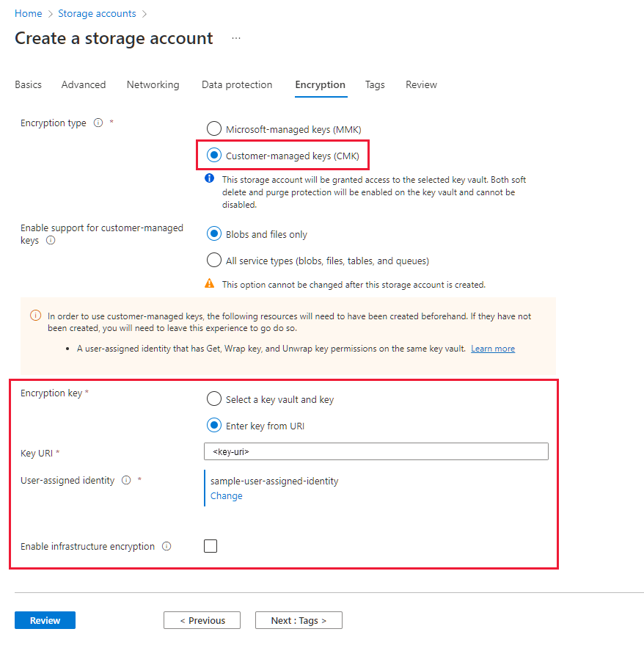The height and width of the screenshot is (651, 644).
Task: Enable infrastructure encryption
Action: click(211, 546)
